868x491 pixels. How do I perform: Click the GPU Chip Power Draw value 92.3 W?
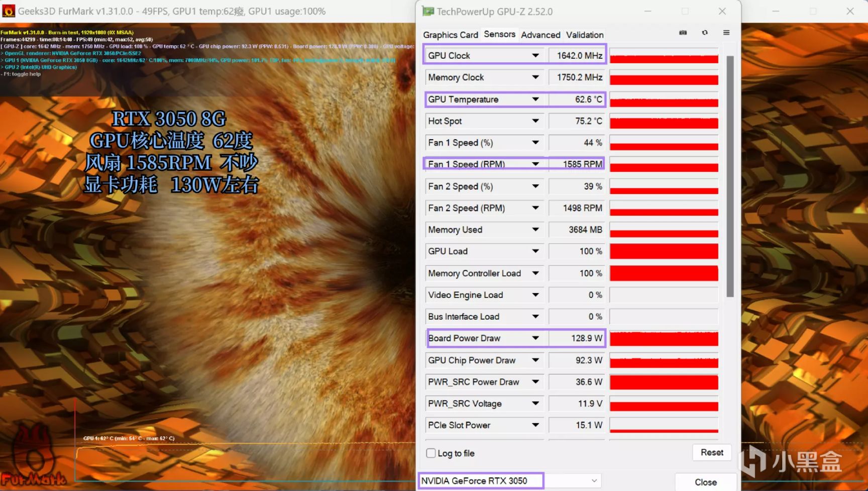point(577,360)
